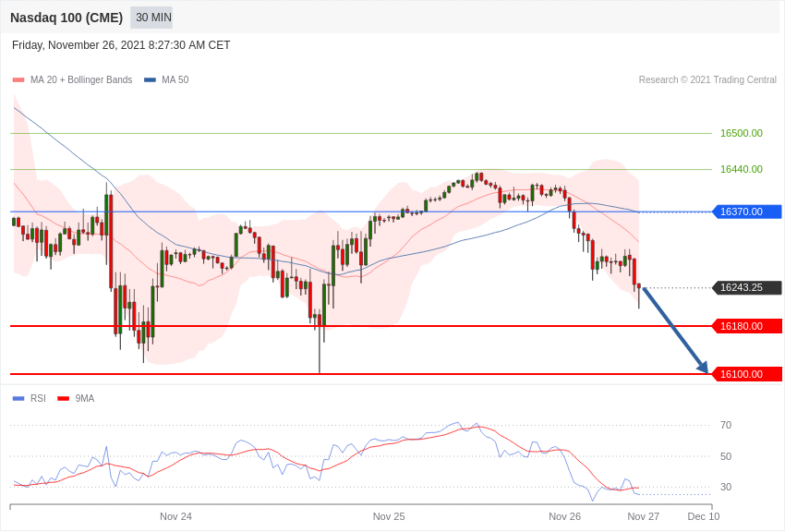Screen dimensions: 785x532
Task: Click the 'MA 20 + Bollinger Bands' legend label
Action: point(81,80)
